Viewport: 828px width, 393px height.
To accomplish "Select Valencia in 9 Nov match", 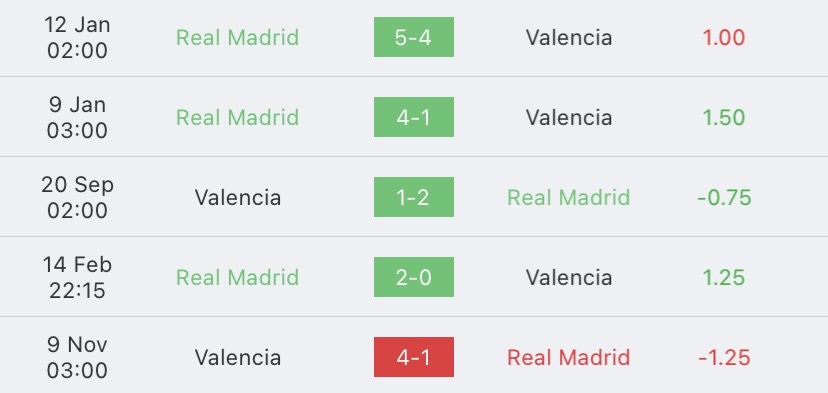I will click(x=238, y=358).
